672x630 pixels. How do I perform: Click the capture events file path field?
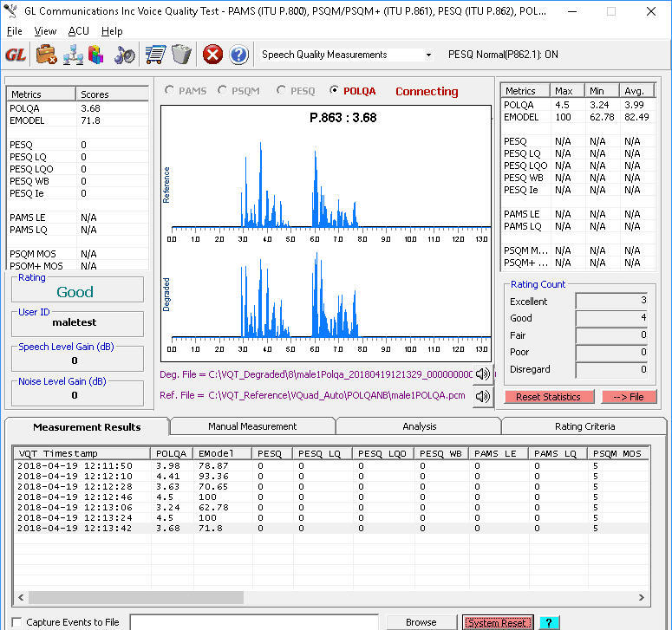254,622
